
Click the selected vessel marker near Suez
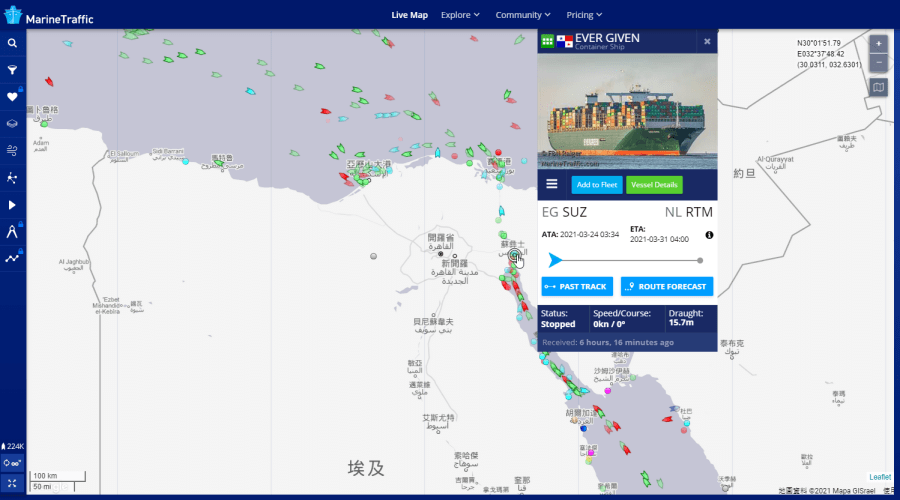coord(514,255)
